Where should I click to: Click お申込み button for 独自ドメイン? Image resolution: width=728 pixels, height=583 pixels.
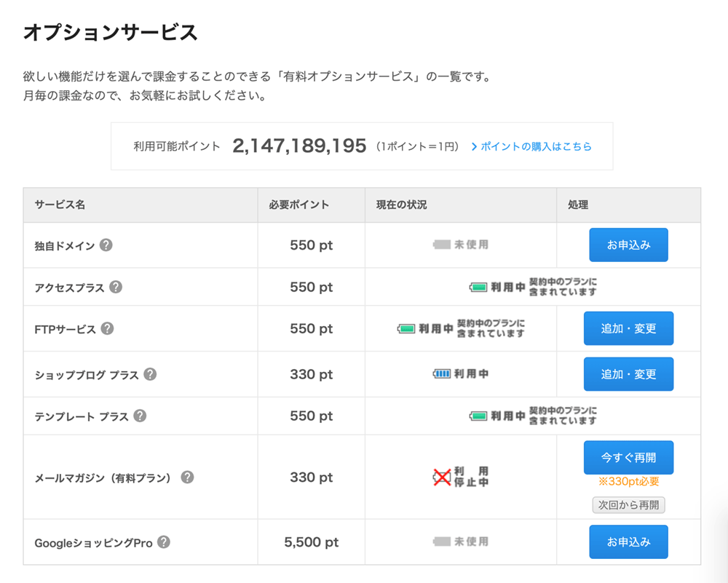[628, 245]
